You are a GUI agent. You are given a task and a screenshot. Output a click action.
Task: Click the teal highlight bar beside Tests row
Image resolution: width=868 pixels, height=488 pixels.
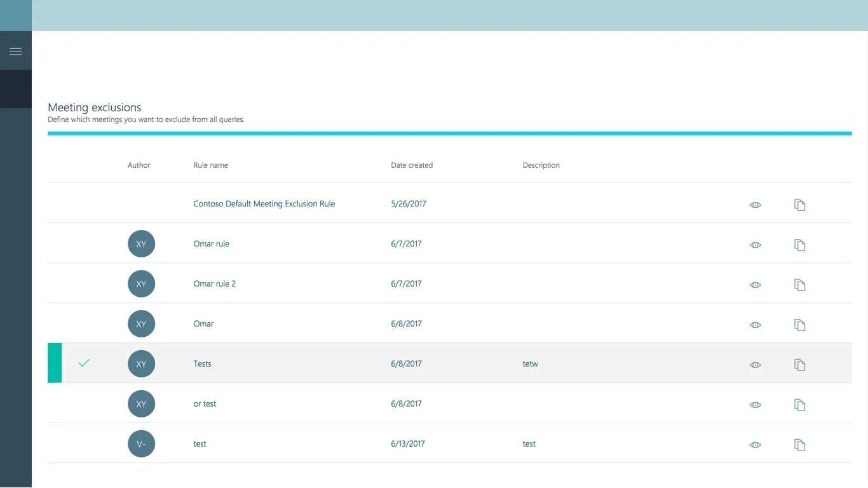(x=55, y=363)
